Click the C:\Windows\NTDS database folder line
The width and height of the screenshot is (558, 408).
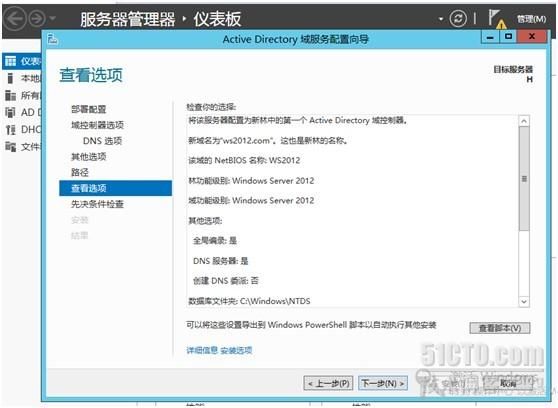[249, 302]
